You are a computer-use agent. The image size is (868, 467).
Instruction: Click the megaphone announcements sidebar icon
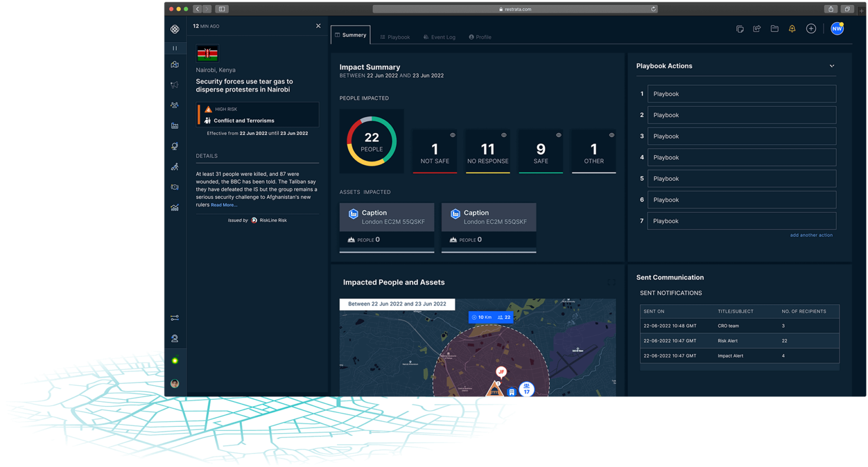175,85
